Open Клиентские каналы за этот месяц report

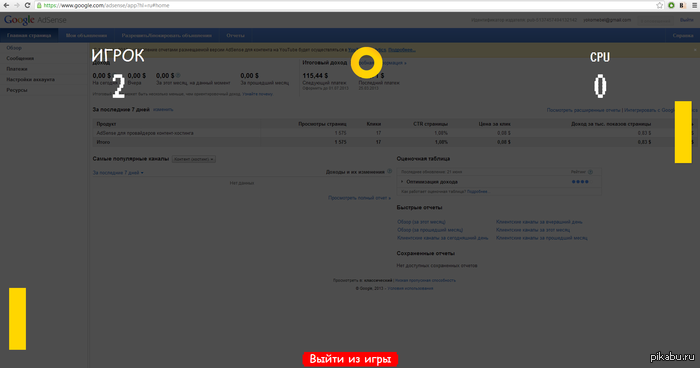533,230
